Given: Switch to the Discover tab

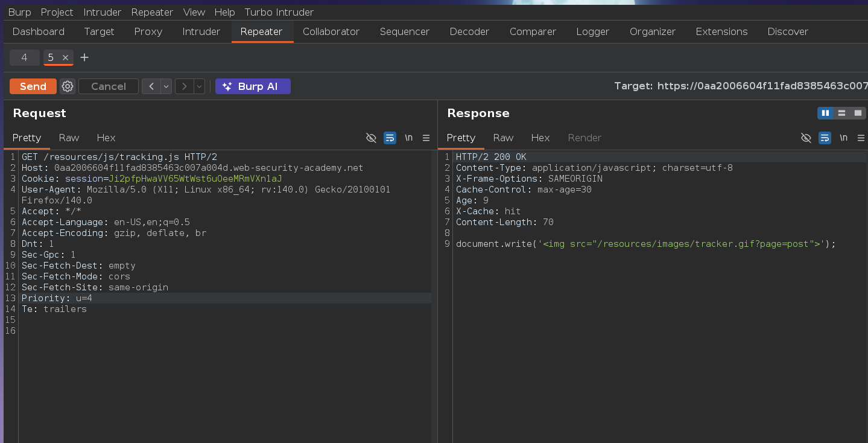Looking at the screenshot, I should pos(788,31).
